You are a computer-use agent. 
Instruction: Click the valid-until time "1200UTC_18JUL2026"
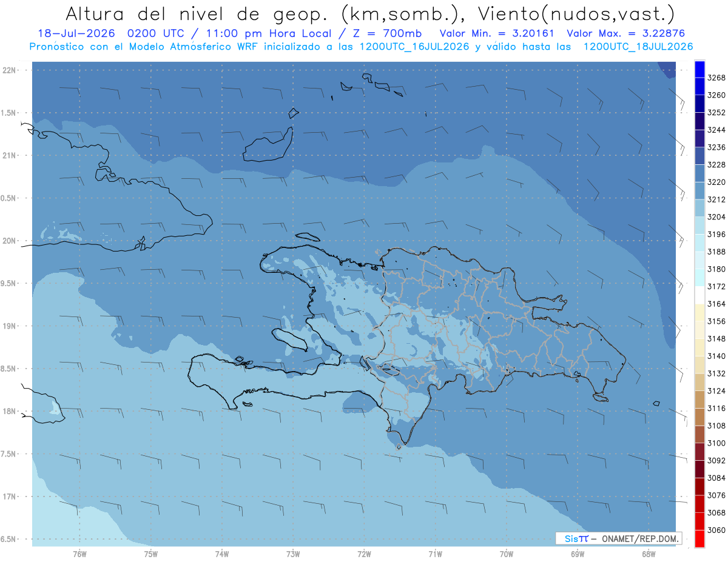(638, 47)
